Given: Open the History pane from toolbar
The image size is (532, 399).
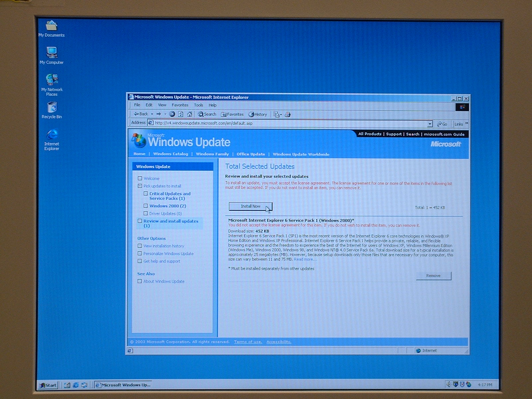Looking at the screenshot, I should point(258,114).
